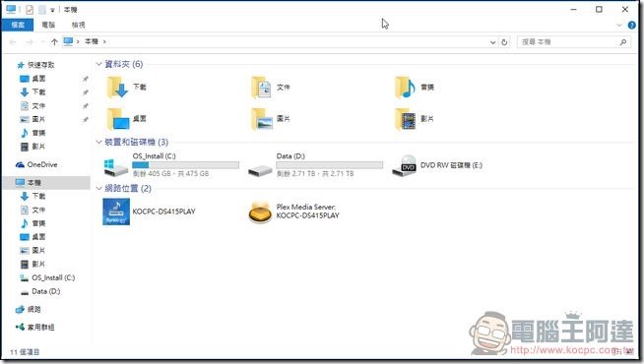Viewport: 644px width, 364px height.
Task: Open the KOCPC-DS415PLAY Synology network icon
Action: pos(116,212)
